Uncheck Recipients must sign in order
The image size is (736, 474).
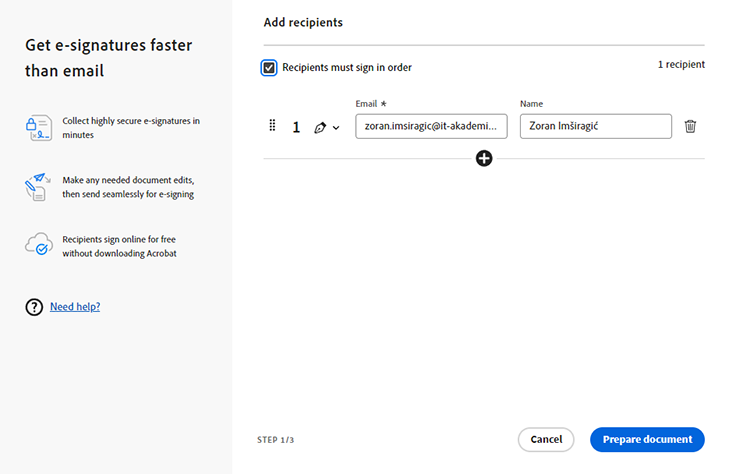(269, 68)
